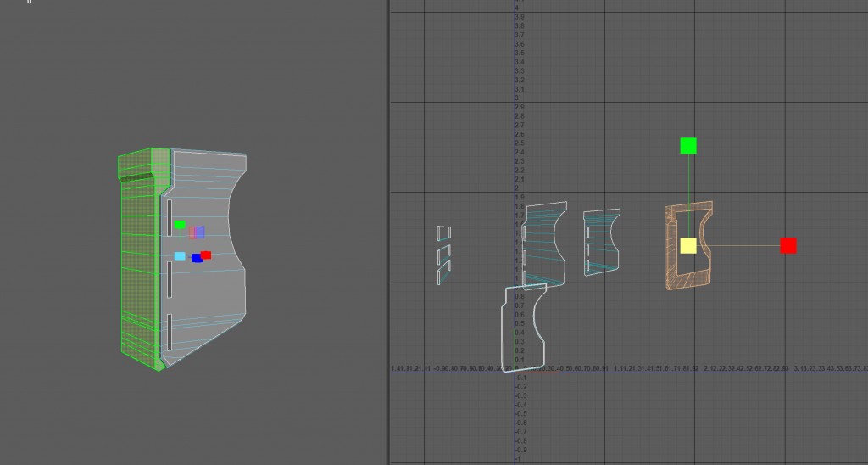Select the bottom small UV shell on the far left
The height and width of the screenshot is (465, 868).
[x=443, y=273]
